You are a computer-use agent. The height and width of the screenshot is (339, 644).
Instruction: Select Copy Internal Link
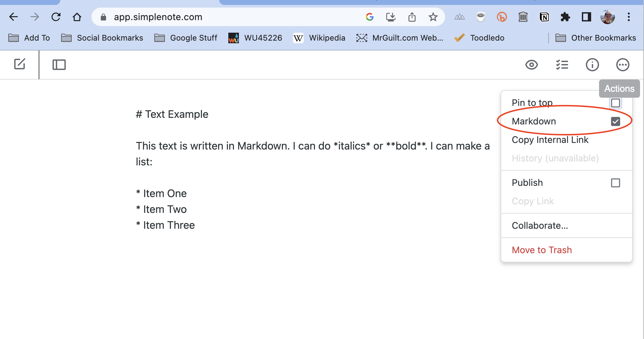pyautogui.click(x=550, y=140)
